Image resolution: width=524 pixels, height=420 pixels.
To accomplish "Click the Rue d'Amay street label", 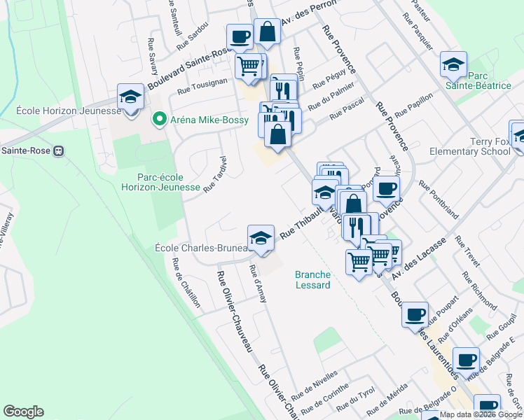I will (x=258, y=283).
